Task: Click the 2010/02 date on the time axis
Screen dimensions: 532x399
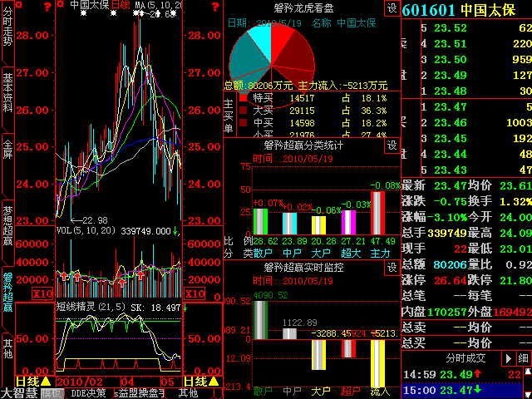Action: (x=79, y=382)
